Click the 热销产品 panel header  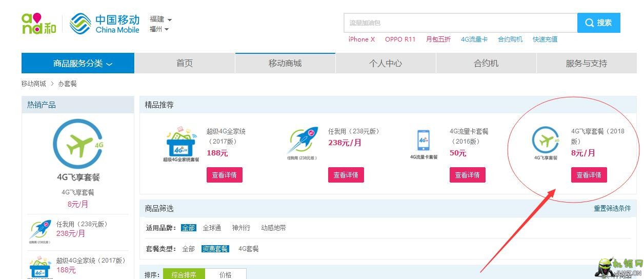point(78,105)
